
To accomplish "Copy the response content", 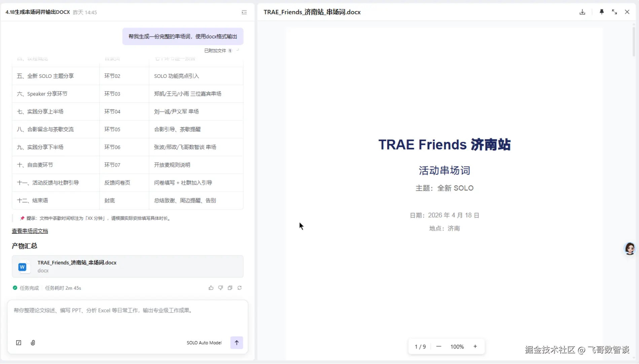I will tap(230, 288).
